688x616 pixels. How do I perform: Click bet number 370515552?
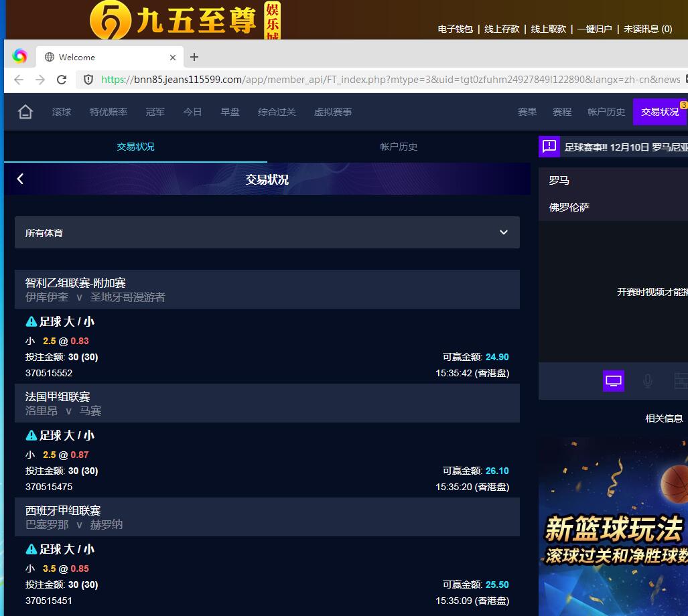tap(49, 373)
